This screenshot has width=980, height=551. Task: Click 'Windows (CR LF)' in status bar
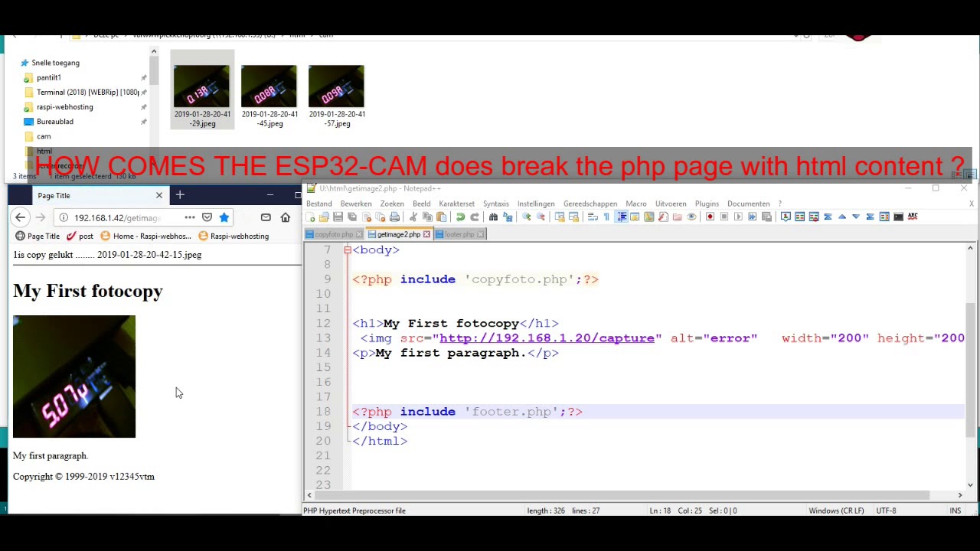click(836, 510)
